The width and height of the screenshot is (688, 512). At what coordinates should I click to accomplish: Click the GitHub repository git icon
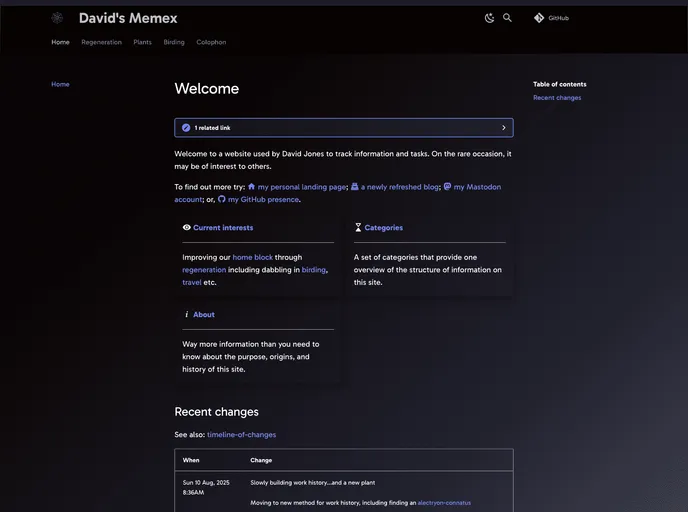click(539, 18)
